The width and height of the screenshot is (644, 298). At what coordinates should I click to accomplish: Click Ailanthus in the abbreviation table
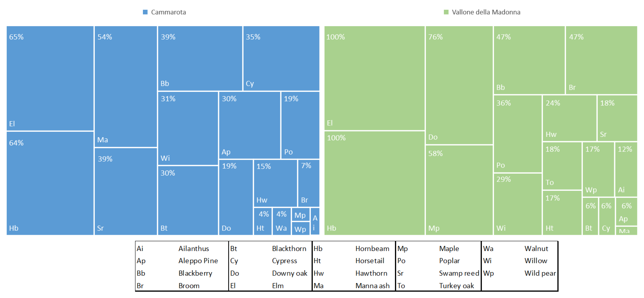pos(194,249)
